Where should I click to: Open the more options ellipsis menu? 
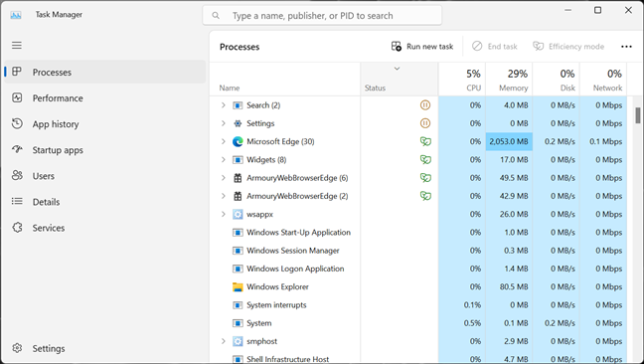pyautogui.click(x=626, y=47)
